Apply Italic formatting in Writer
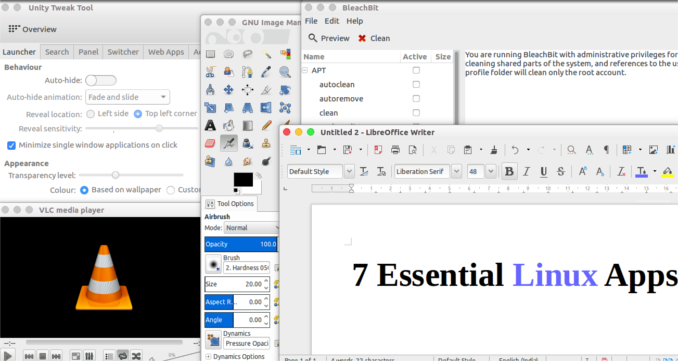678x361 pixels. pyautogui.click(x=526, y=172)
